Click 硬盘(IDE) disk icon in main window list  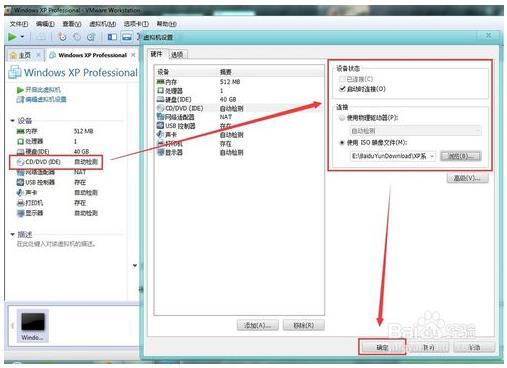click(21, 152)
